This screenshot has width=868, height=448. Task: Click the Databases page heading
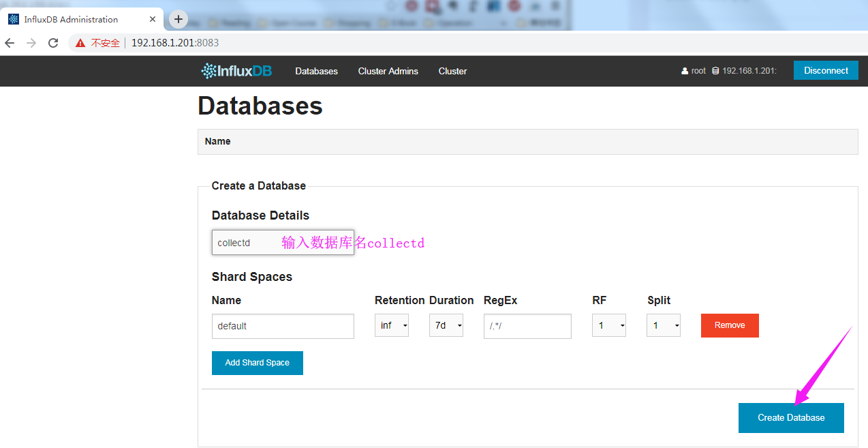[x=260, y=106]
